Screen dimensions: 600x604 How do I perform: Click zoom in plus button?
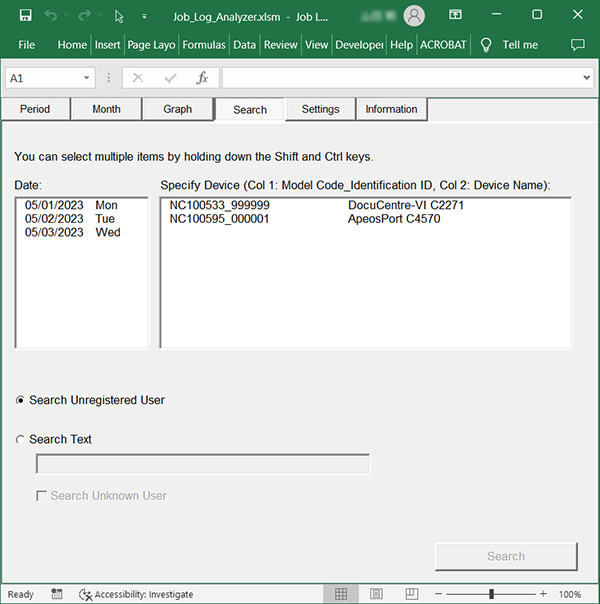coord(543,594)
